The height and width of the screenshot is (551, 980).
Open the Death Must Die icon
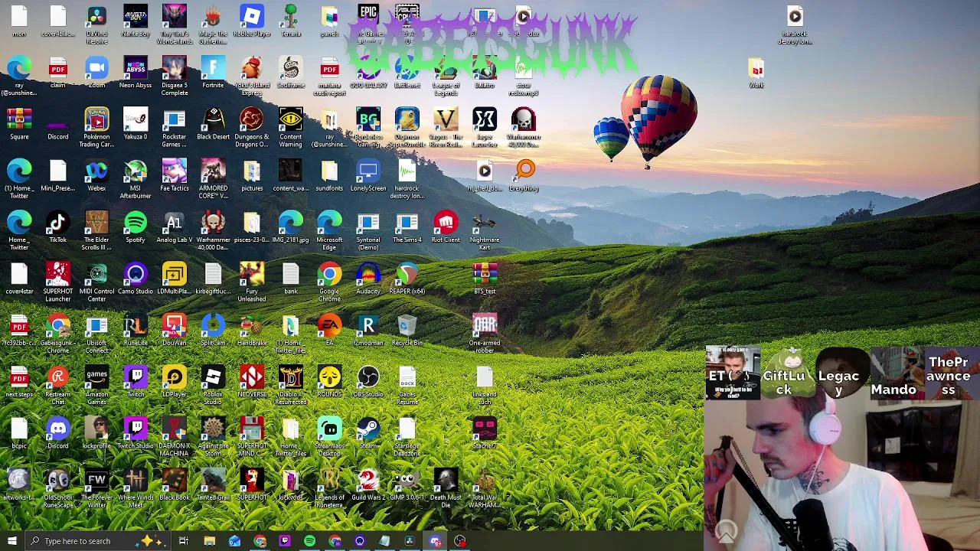point(446,489)
